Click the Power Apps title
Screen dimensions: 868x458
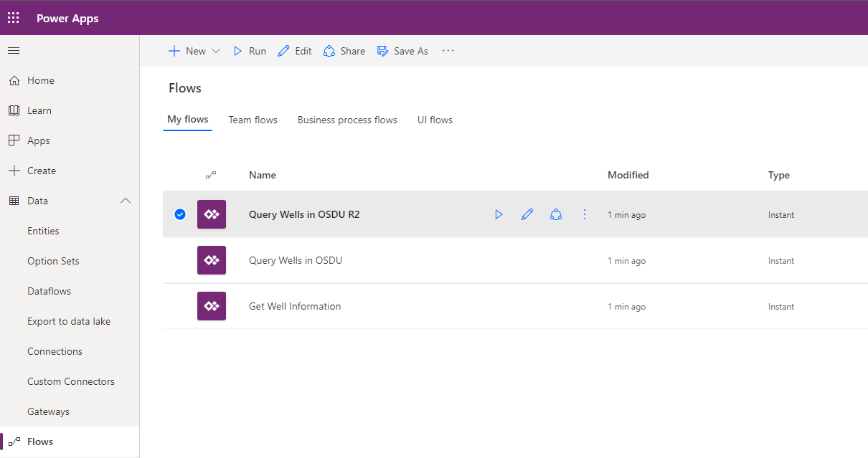pyautogui.click(x=67, y=18)
